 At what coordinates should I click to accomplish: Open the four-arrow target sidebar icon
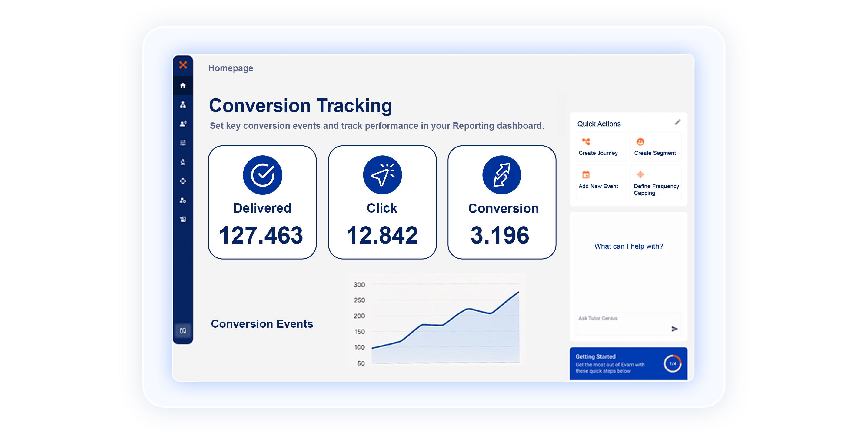click(183, 181)
